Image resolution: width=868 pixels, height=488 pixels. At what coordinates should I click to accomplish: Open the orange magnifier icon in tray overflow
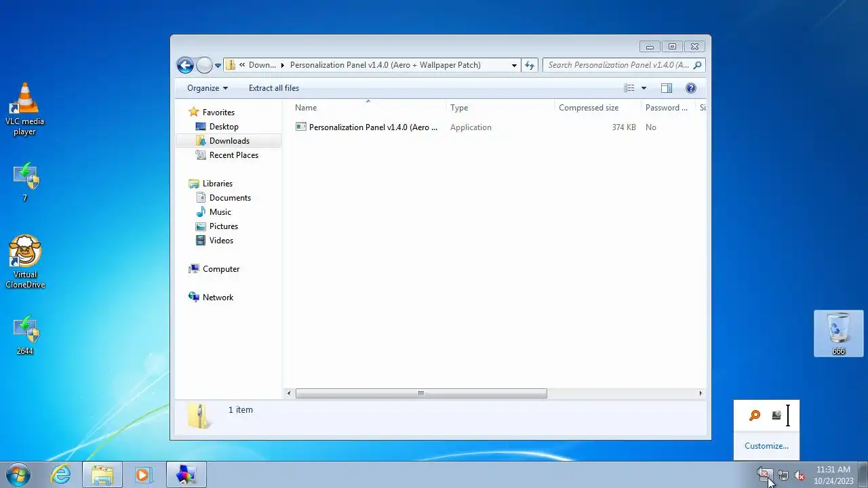coord(755,415)
